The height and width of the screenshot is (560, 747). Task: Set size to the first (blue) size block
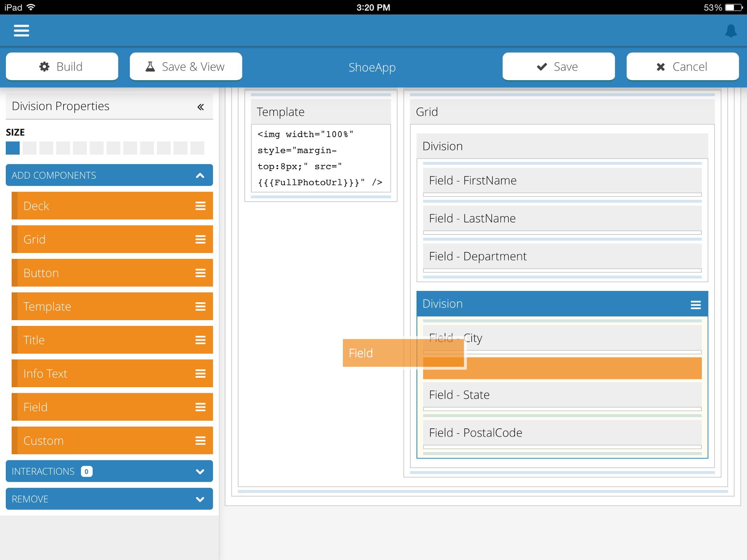tap(13, 148)
